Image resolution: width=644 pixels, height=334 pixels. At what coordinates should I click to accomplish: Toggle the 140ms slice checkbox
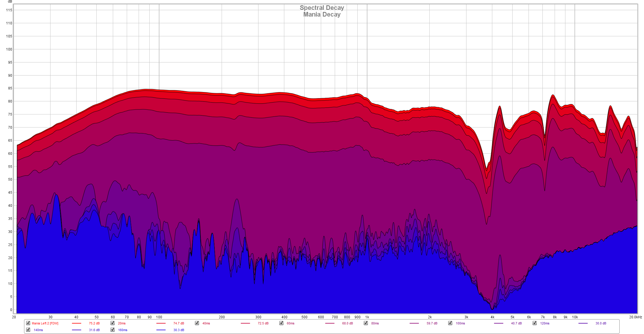[28, 330]
